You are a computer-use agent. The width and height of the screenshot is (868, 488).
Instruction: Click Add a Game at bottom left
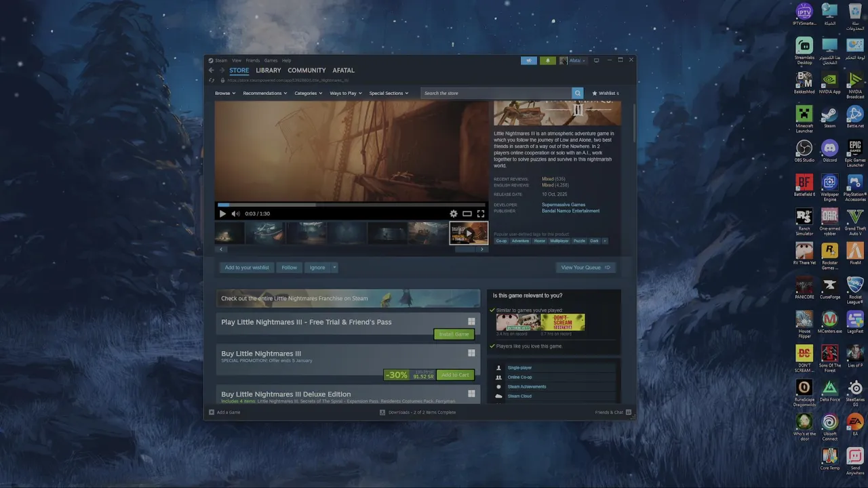click(224, 412)
